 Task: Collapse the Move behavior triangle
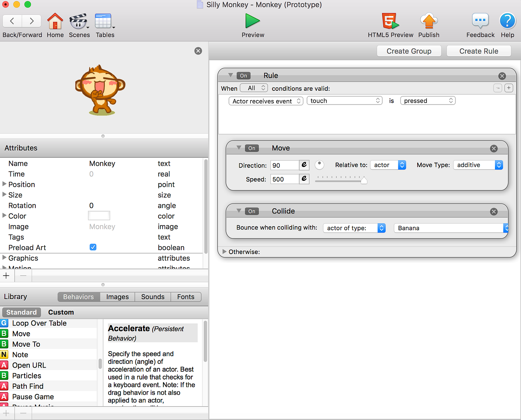pyautogui.click(x=239, y=148)
